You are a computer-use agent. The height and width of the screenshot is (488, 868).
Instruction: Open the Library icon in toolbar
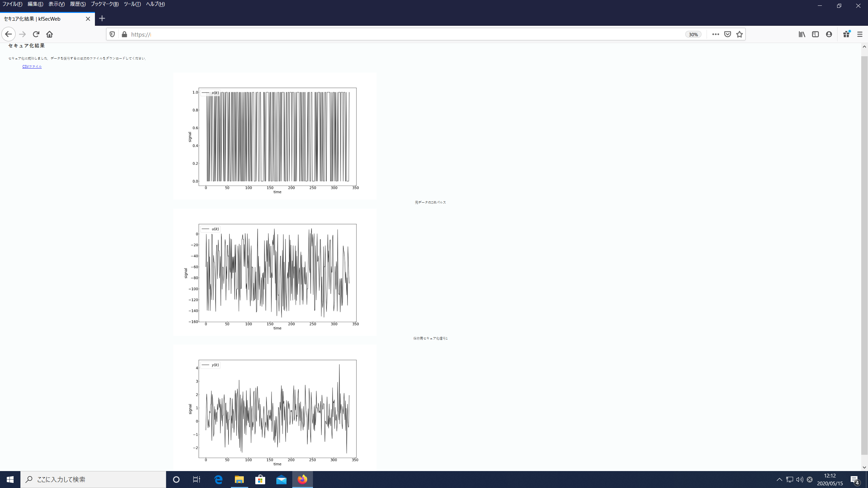(x=802, y=34)
